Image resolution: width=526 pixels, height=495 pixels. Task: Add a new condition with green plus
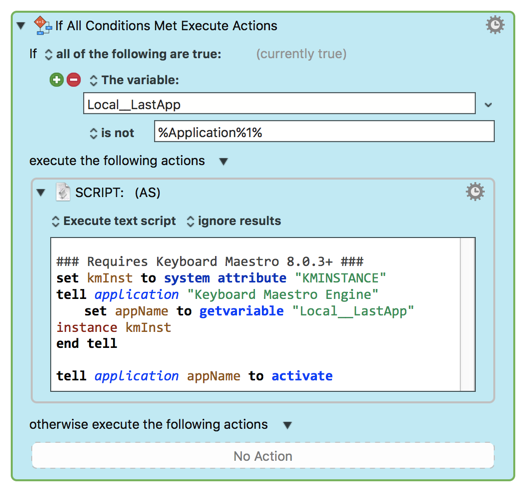(x=57, y=80)
